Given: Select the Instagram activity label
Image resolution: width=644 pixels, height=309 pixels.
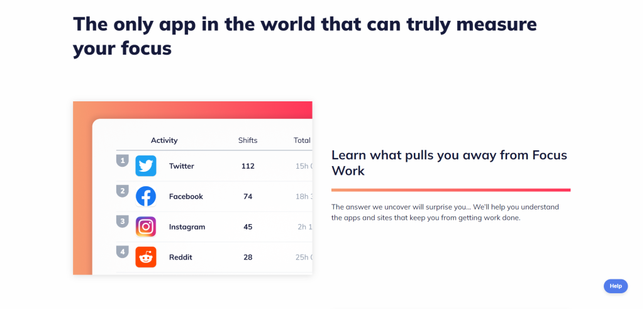Looking at the screenshot, I should [187, 227].
